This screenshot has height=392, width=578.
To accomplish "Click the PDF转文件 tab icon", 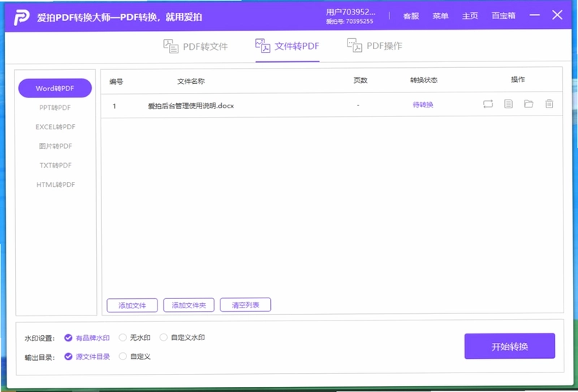I will click(171, 46).
